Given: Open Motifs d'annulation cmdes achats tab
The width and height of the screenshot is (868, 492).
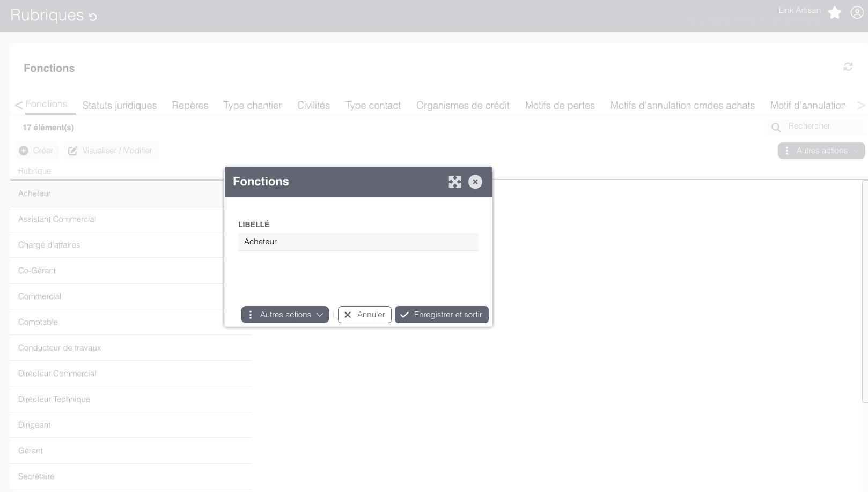Looking at the screenshot, I should (682, 106).
